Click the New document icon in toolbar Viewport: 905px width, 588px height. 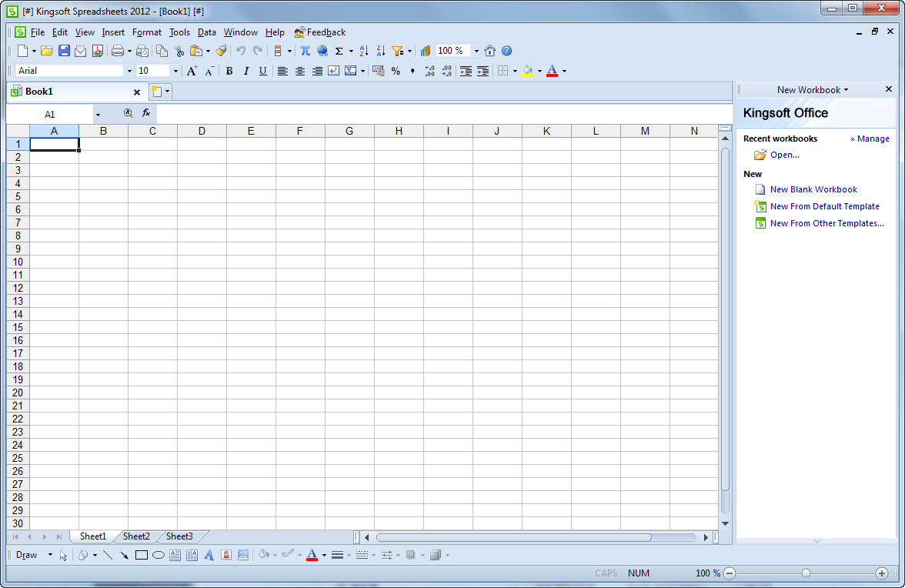[22, 51]
